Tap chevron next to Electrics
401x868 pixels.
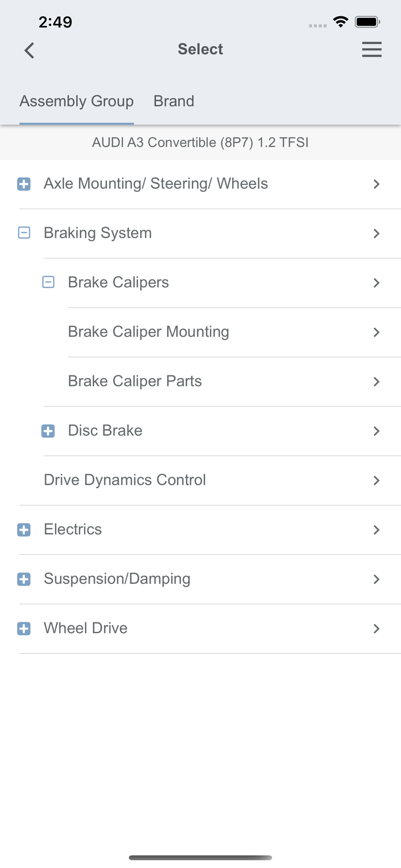coord(376,530)
